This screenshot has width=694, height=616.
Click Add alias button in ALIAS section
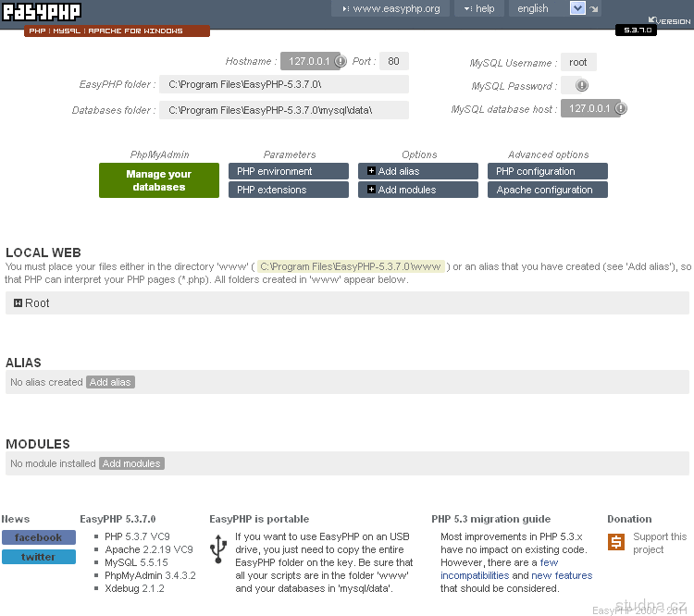pyautogui.click(x=110, y=382)
